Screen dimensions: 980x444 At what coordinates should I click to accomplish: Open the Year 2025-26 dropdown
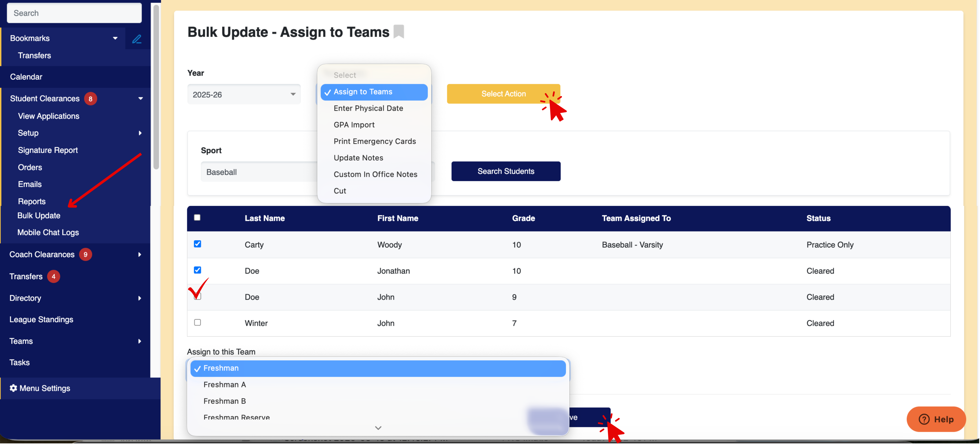244,94
